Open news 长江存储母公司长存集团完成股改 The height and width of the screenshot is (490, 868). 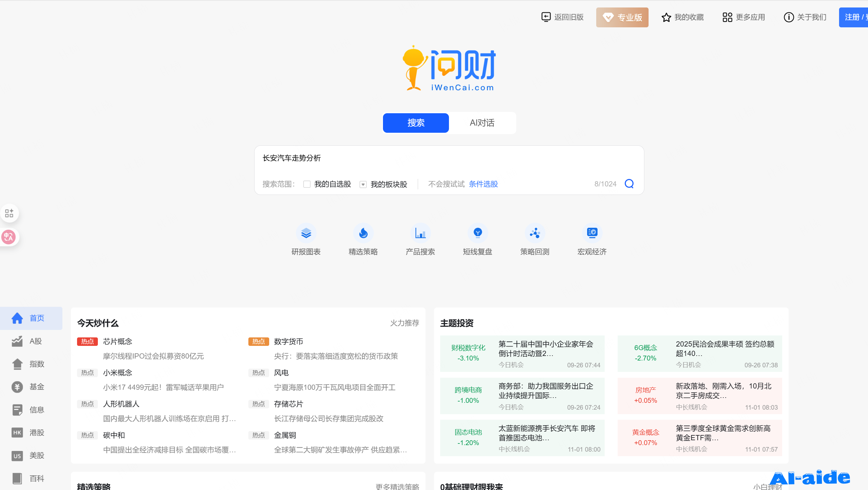click(329, 419)
